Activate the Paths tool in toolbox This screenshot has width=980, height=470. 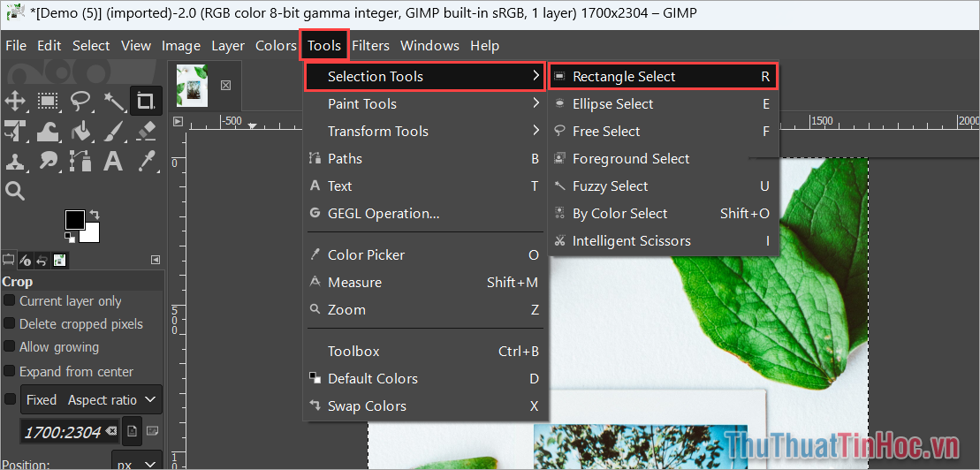(80, 161)
